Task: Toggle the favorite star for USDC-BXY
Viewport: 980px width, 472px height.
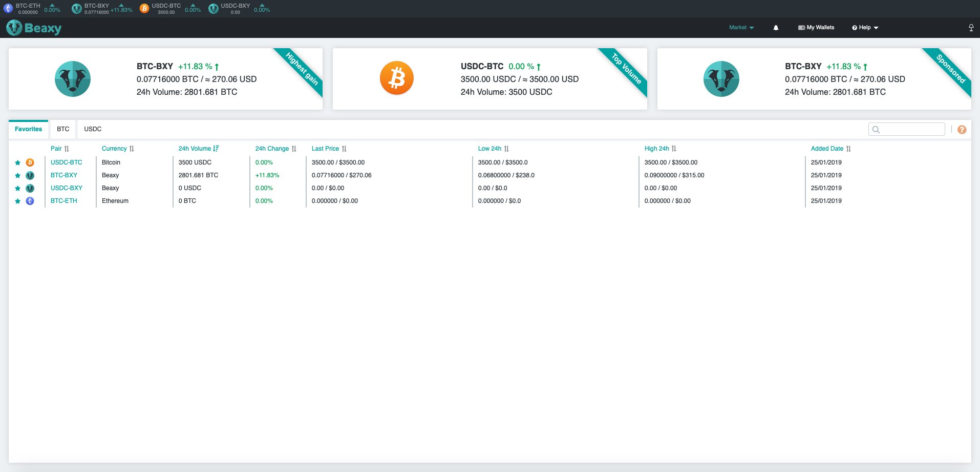Action: (17, 188)
